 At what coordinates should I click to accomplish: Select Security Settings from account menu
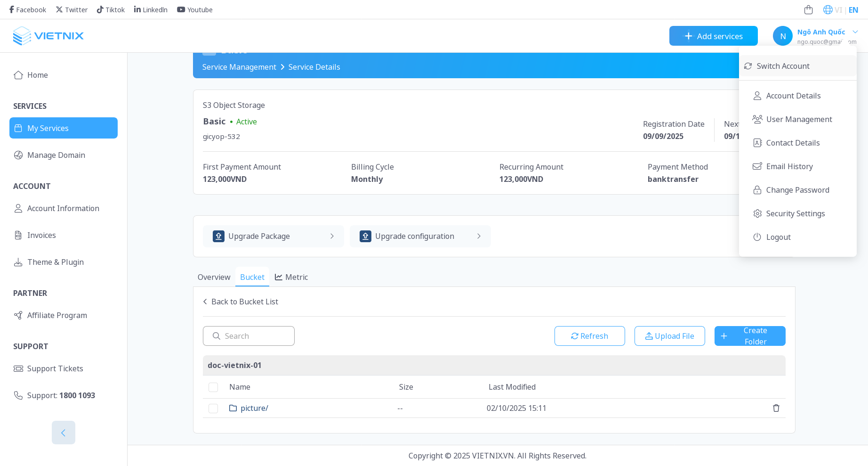coord(795,213)
